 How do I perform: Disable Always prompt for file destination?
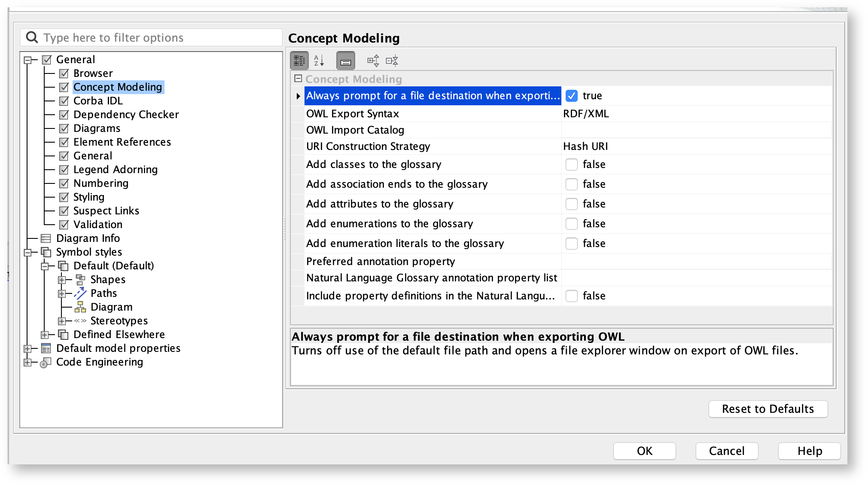click(x=572, y=96)
